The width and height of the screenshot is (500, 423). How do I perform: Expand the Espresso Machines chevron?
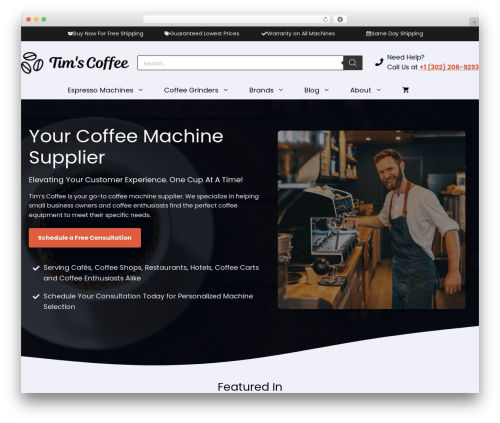point(141,90)
